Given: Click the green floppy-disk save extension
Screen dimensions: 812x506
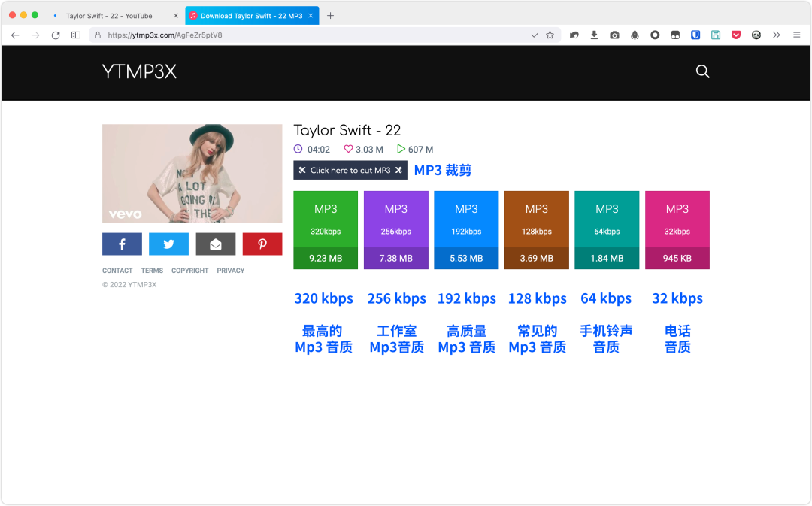Looking at the screenshot, I should coord(716,35).
